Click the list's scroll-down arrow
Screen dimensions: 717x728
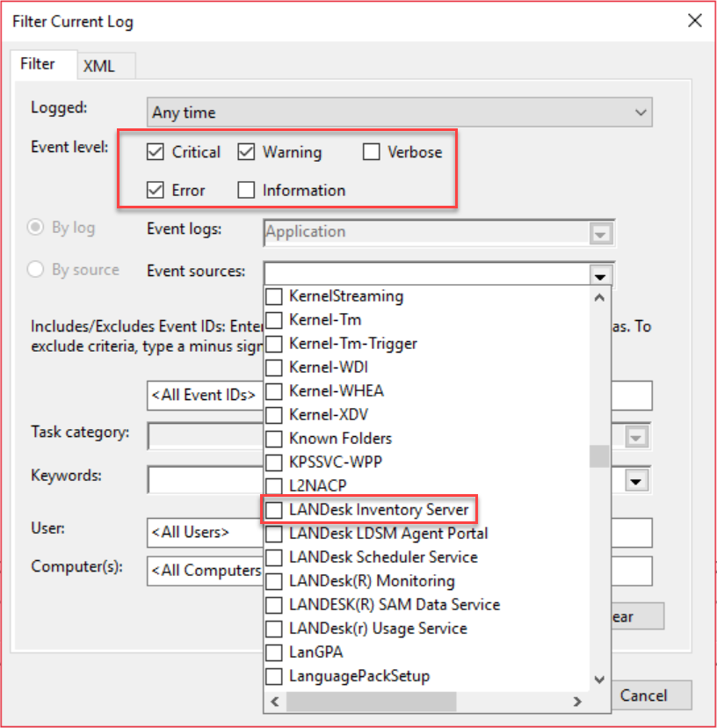(x=599, y=679)
